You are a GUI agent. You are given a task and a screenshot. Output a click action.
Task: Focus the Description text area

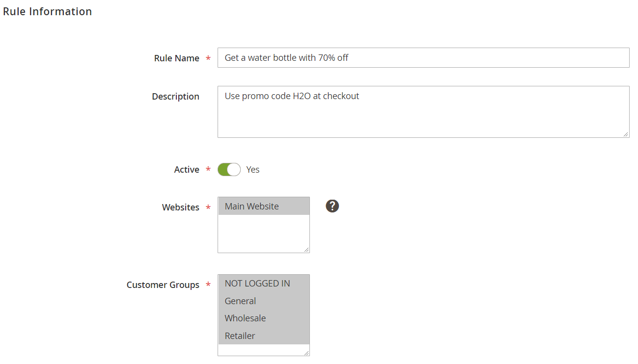click(423, 112)
